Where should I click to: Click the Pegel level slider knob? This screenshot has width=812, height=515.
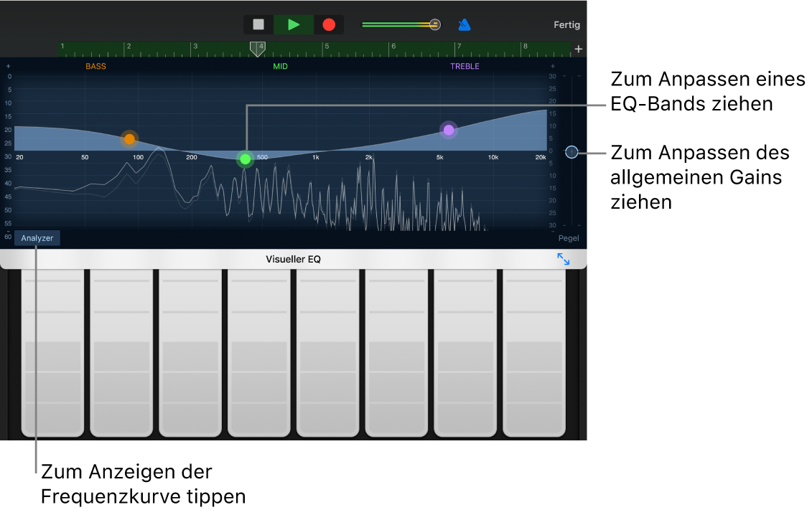tap(572, 152)
